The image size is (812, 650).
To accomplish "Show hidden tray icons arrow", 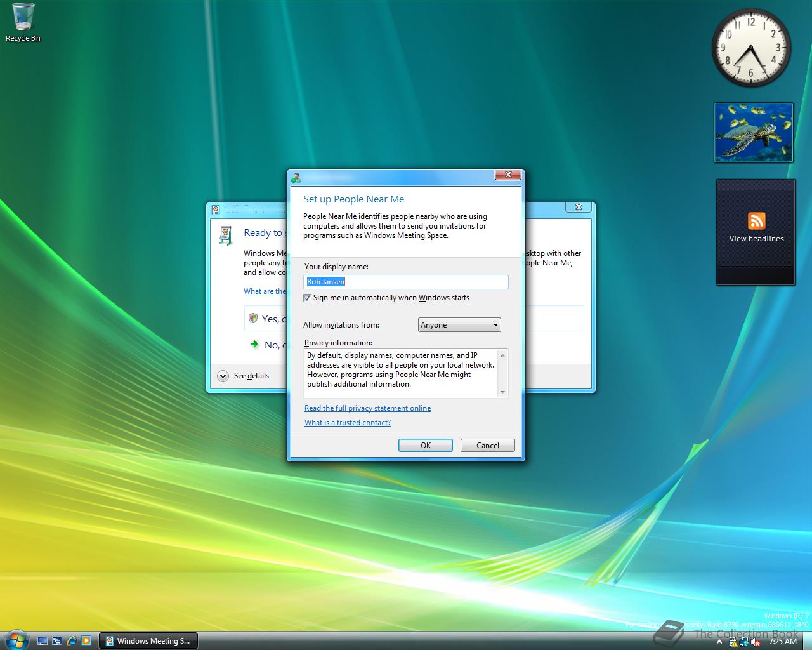I will pyautogui.click(x=720, y=642).
